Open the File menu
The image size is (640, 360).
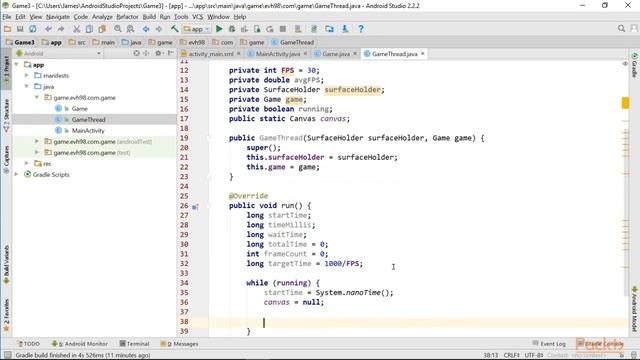7,17
